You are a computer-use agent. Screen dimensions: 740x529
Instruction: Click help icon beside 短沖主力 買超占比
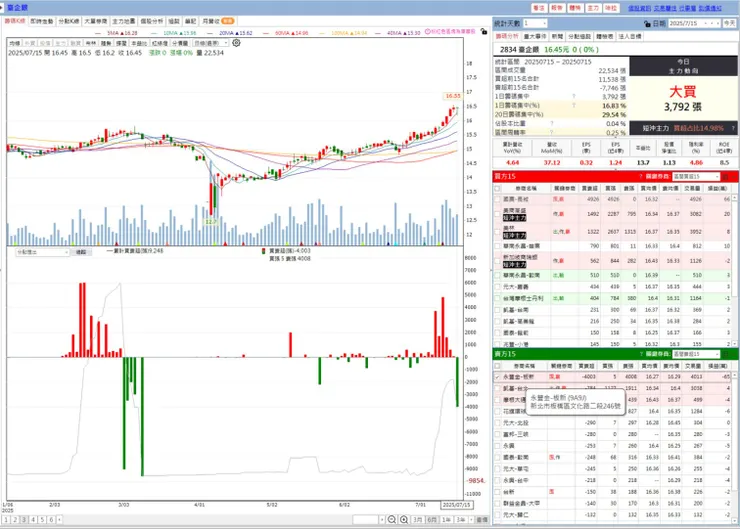point(733,128)
